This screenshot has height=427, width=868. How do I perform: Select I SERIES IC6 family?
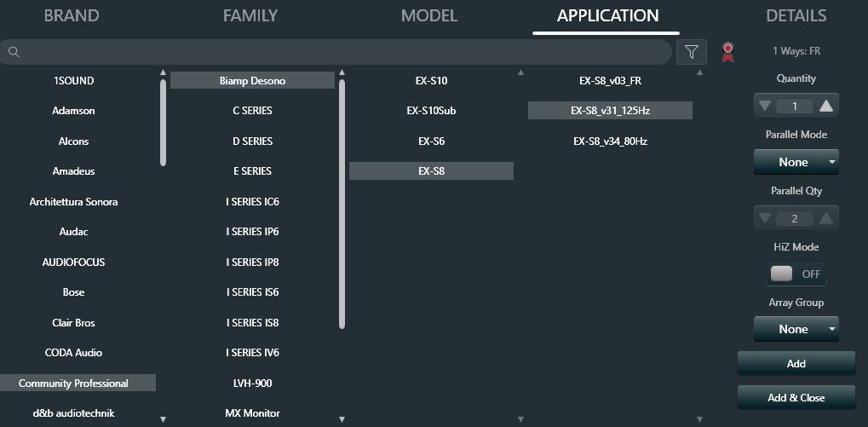coord(252,202)
